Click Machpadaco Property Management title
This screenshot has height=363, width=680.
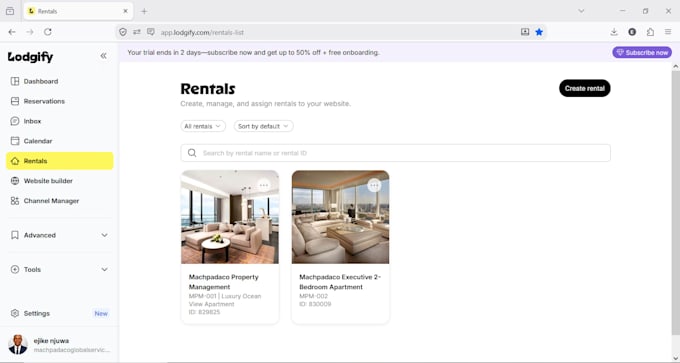pyautogui.click(x=223, y=282)
